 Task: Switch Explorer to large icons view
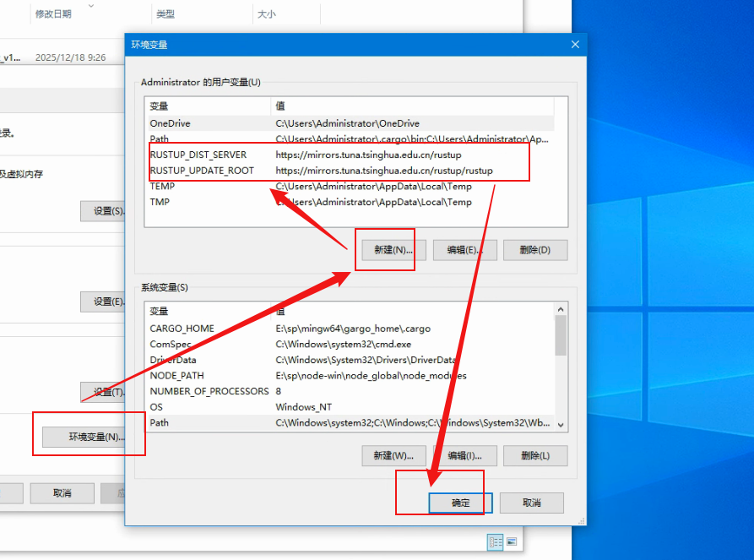(x=512, y=542)
